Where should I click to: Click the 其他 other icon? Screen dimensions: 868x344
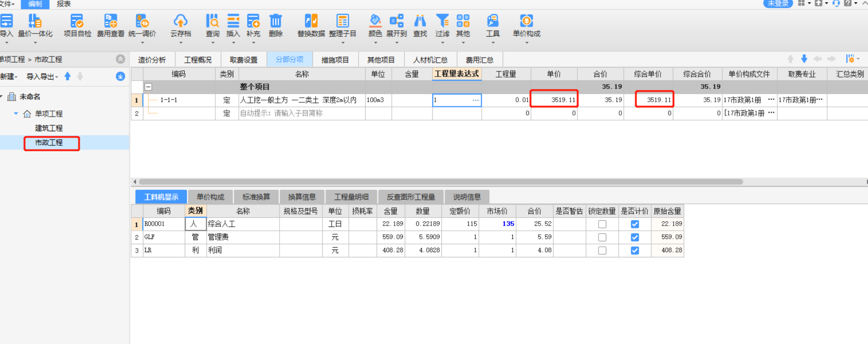pos(463,21)
